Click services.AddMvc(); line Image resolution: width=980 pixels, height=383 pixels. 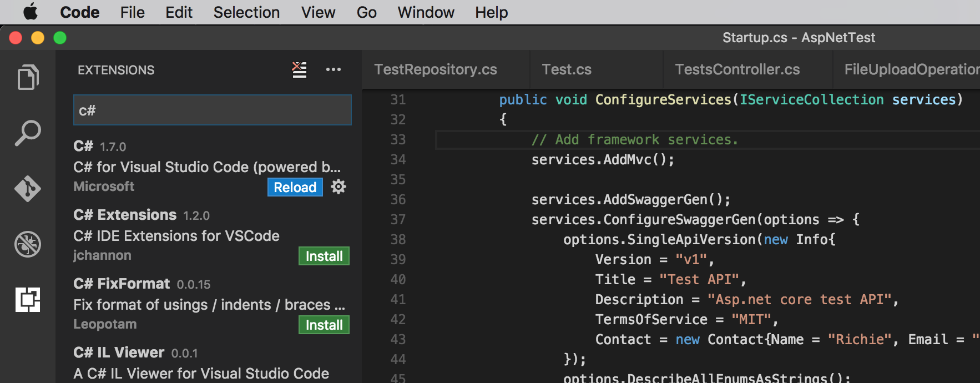(x=603, y=160)
